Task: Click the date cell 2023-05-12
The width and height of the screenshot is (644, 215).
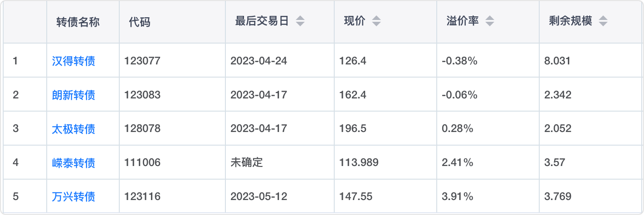Action: [x=259, y=197]
